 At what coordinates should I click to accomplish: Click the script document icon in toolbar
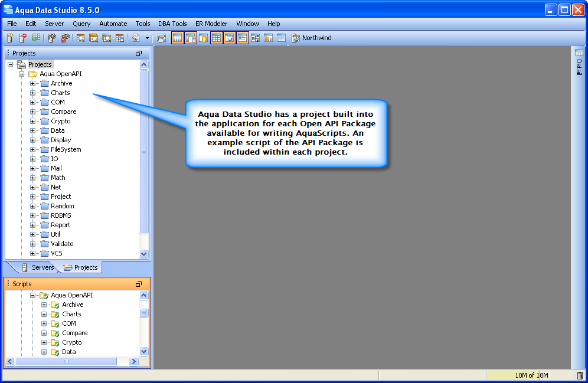point(136,38)
